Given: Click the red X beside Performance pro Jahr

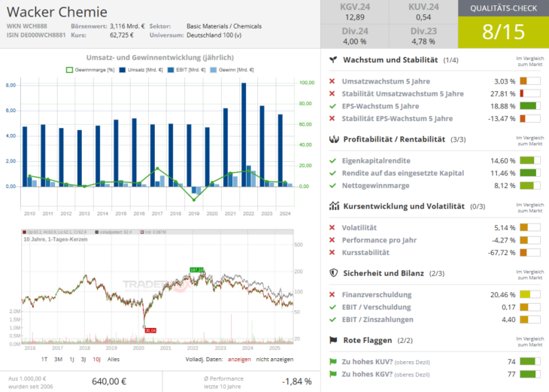Looking at the screenshot, I should point(332,240).
